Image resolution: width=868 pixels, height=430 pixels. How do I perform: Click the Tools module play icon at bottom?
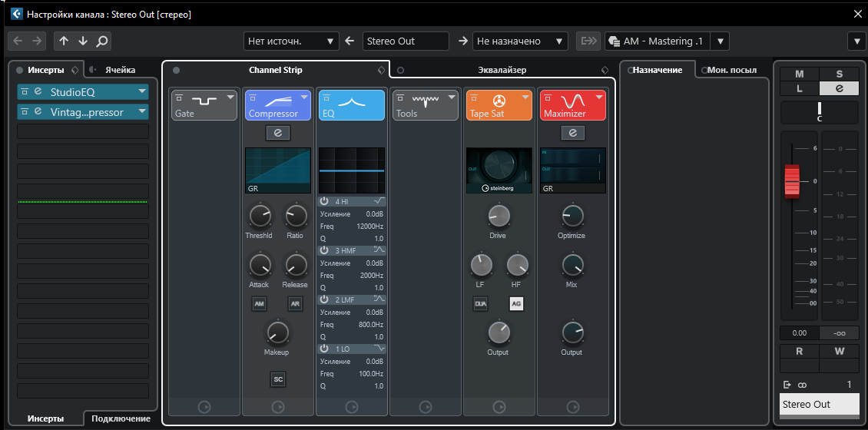pos(425,407)
